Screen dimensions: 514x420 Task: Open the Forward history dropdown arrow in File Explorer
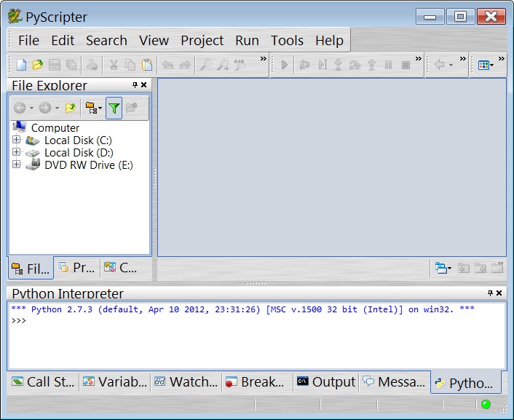(x=57, y=108)
